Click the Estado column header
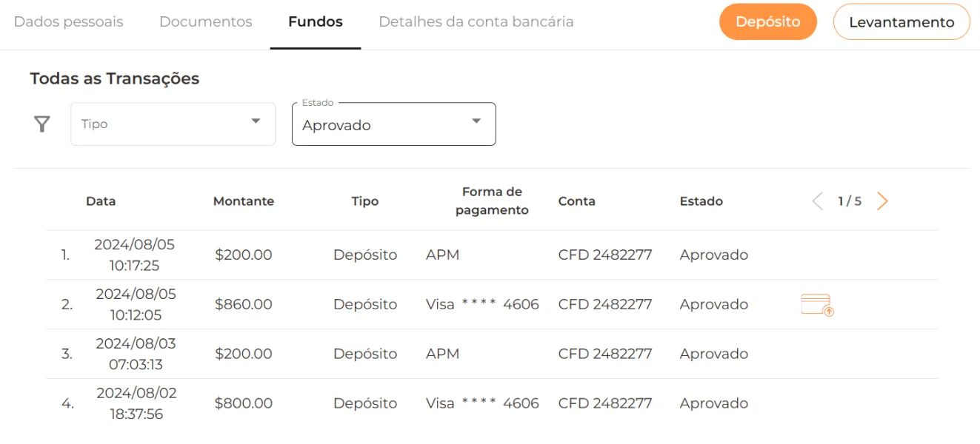980x444 pixels. coord(701,201)
